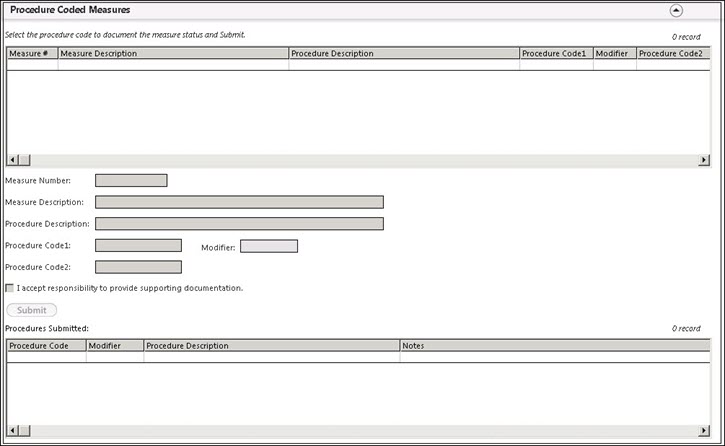Screen dimensions: 725x446
Task: Collapse the Procedure Coded Measures panel
Action: pyautogui.click(x=676, y=10)
